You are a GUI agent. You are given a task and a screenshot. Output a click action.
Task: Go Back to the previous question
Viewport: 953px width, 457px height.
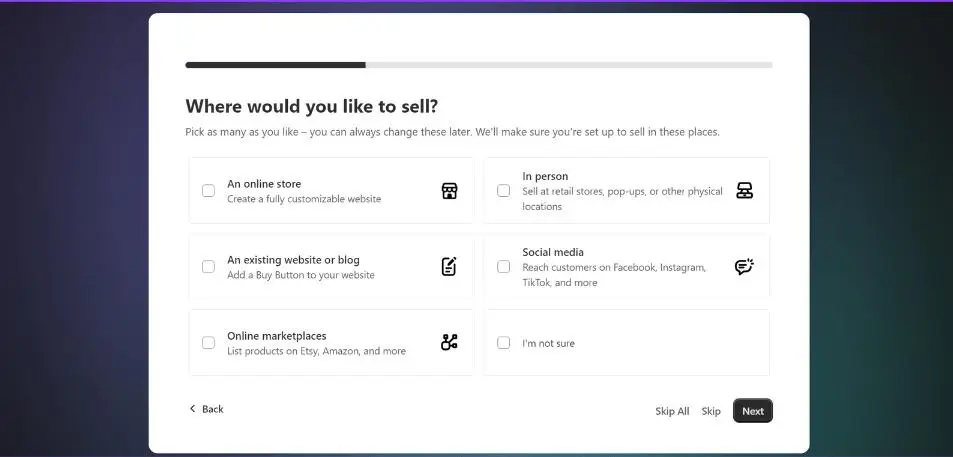click(206, 409)
